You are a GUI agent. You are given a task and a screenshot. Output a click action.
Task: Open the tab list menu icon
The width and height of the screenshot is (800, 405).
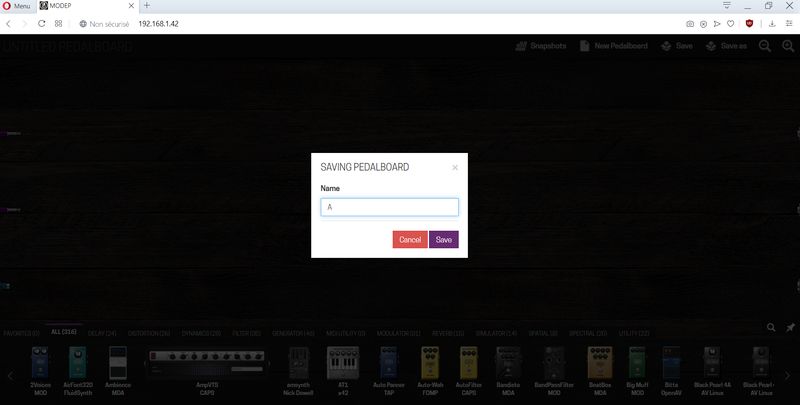pyautogui.click(x=727, y=6)
